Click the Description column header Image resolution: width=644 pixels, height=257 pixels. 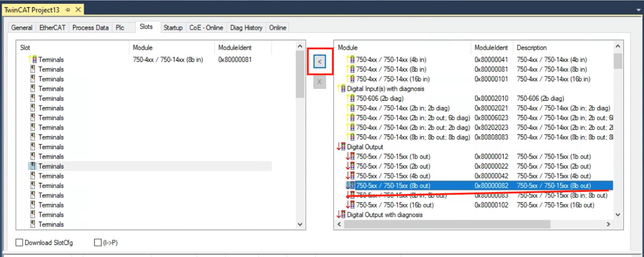[x=563, y=48]
